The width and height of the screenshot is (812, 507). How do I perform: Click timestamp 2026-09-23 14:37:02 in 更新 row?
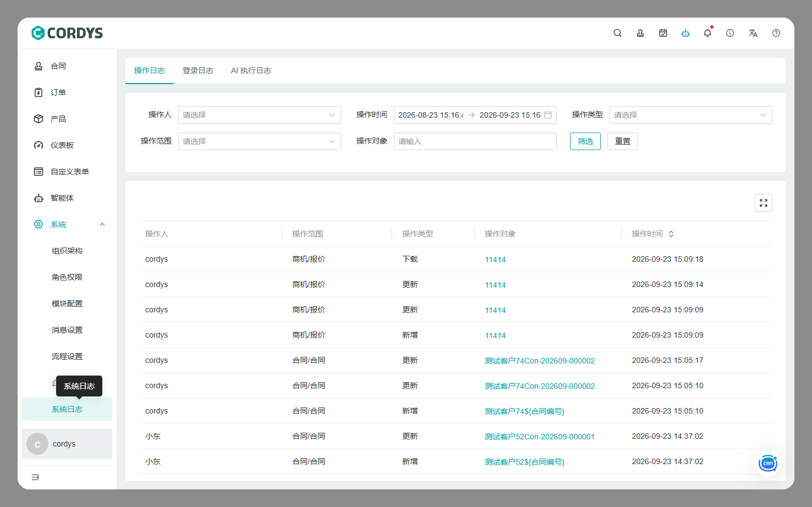coord(667,436)
